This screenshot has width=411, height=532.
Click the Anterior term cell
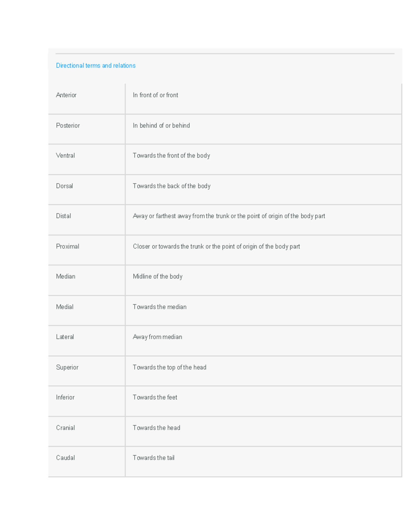pos(66,95)
